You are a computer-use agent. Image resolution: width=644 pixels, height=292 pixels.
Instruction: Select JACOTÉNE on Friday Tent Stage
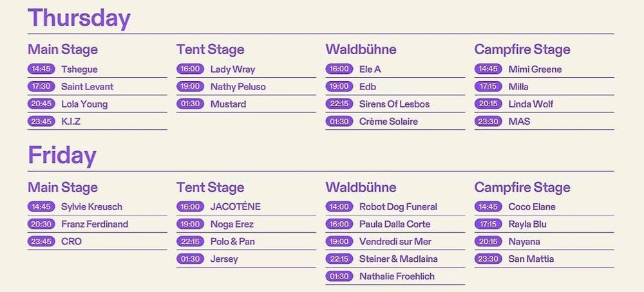[235, 206]
